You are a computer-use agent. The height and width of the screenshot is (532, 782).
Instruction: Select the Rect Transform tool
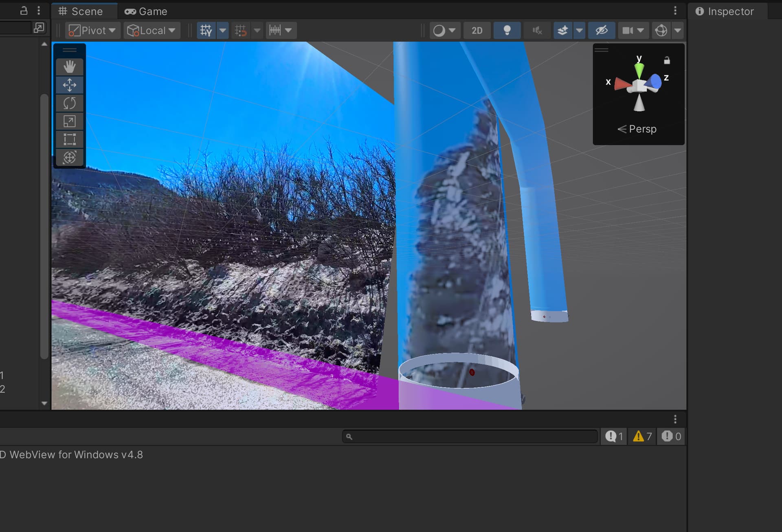click(69, 139)
